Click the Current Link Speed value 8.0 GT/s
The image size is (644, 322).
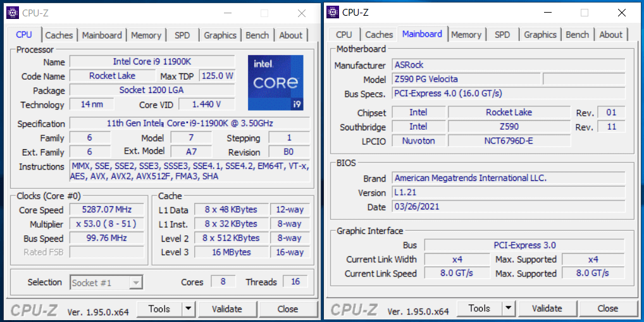pos(457,273)
